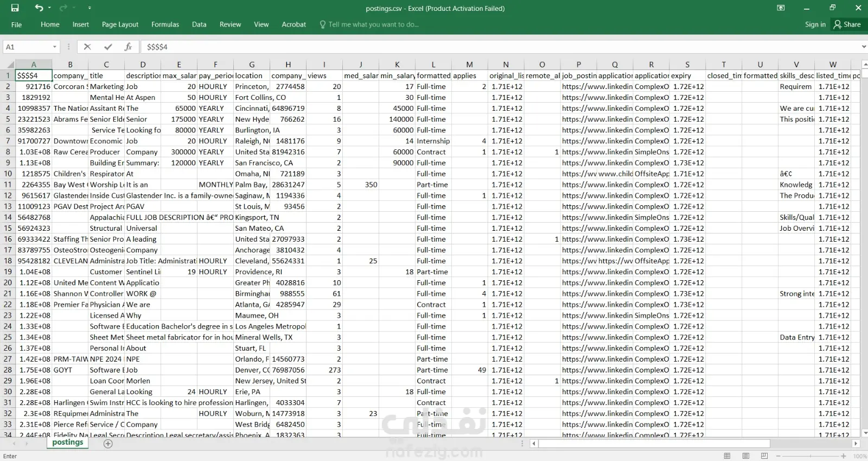
Task: Click the horizontal scrollbar right arrow
Action: pos(856,444)
